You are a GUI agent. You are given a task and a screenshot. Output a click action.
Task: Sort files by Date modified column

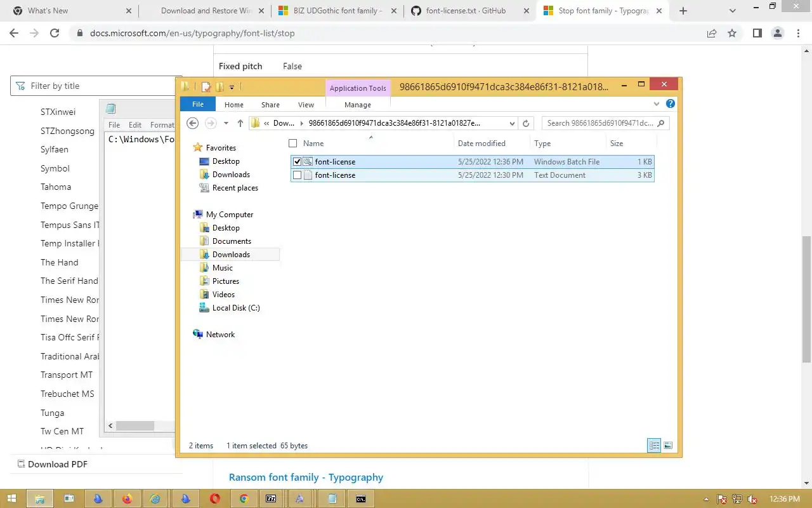click(481, 144)
